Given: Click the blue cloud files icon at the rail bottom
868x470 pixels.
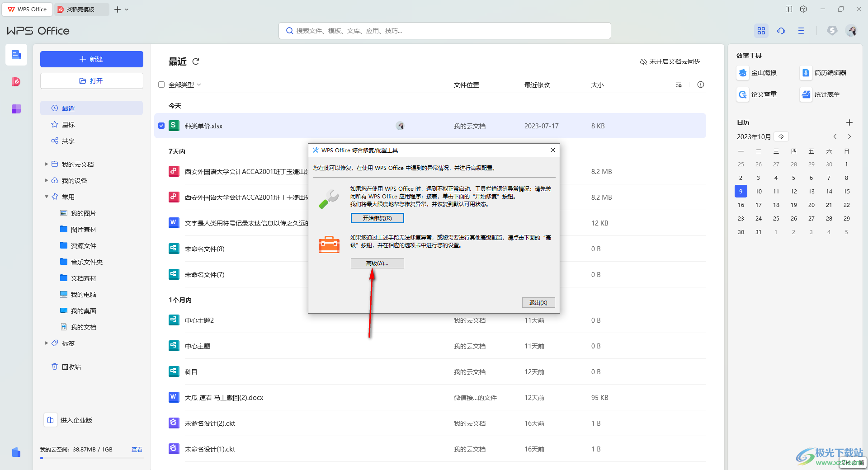Looking at the screenshot, I should [x=16, y=452].
